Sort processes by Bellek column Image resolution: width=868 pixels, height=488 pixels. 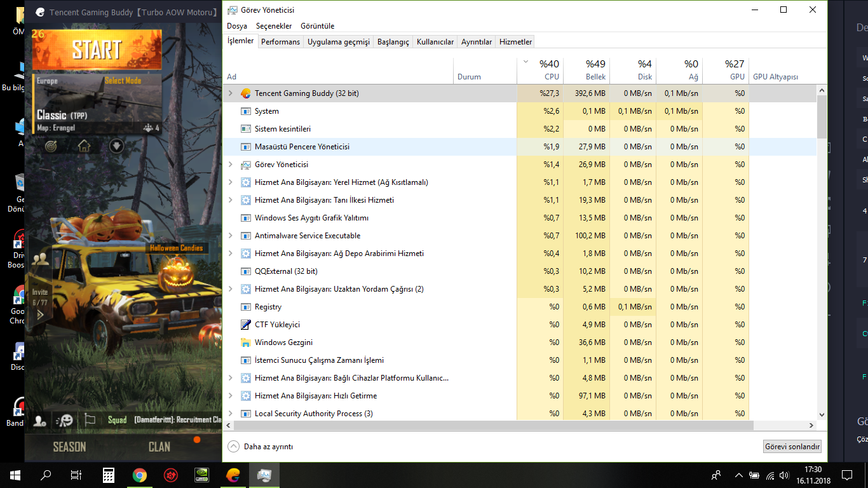click(586, 70)
